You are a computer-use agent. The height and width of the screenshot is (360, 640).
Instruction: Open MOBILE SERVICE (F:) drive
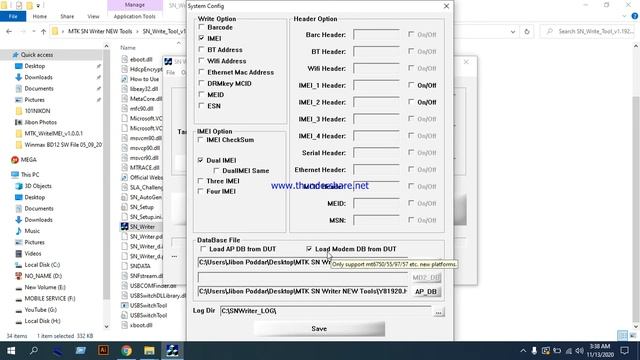(50, 298)
